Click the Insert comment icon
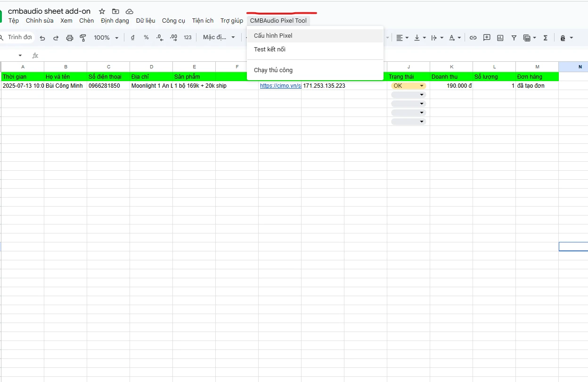The width and height of the screenshot is (588, 382). coord(487,38)
